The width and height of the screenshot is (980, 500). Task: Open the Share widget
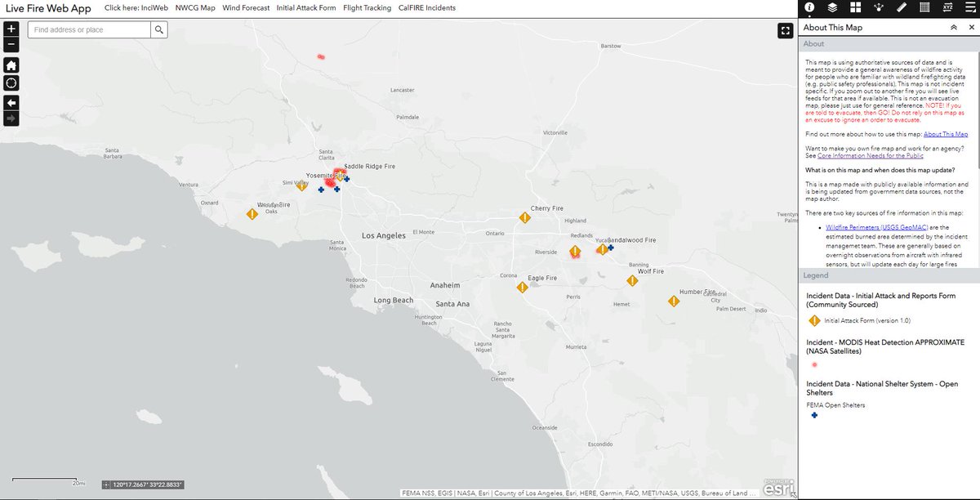point(878,8)
